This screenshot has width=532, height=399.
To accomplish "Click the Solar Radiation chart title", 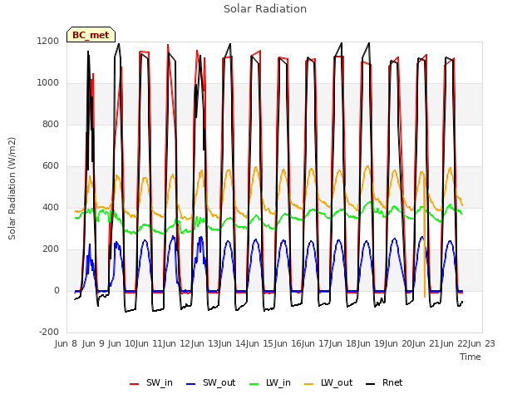I will click(x=265, y=9).
